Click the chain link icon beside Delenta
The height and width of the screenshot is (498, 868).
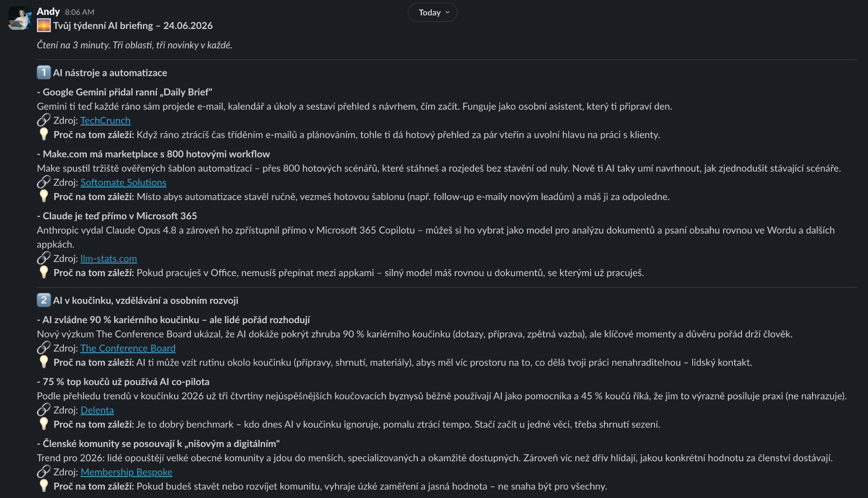(44, 410)
